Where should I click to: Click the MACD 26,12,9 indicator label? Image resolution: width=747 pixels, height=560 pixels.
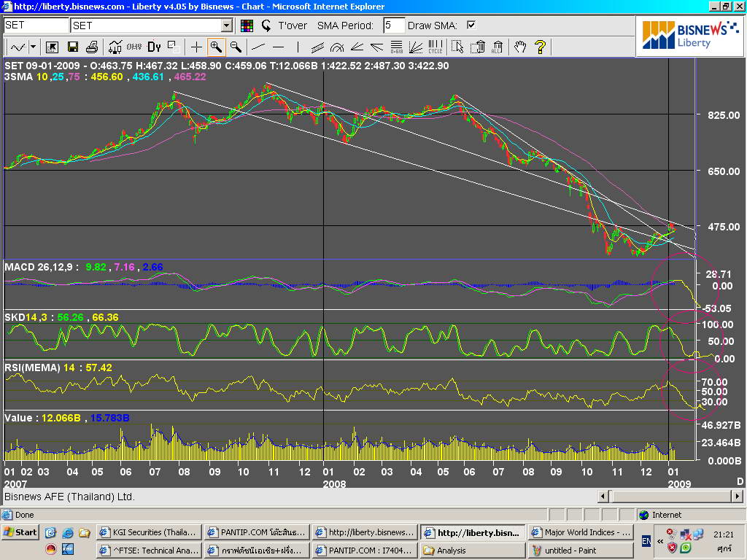click(41, 267)
